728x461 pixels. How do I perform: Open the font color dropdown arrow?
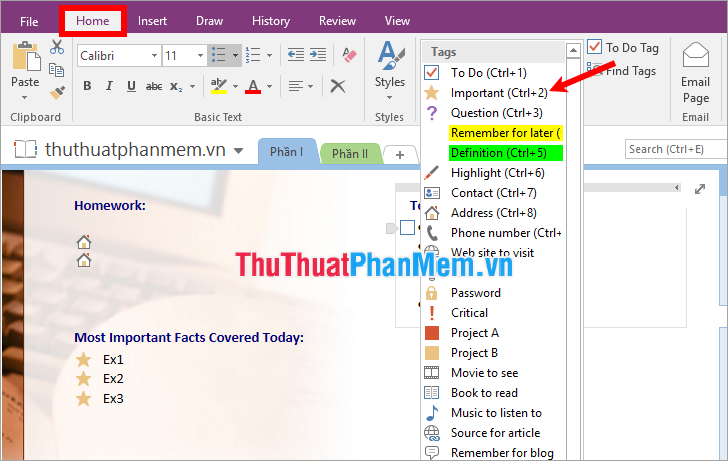(x=270, y=86)
